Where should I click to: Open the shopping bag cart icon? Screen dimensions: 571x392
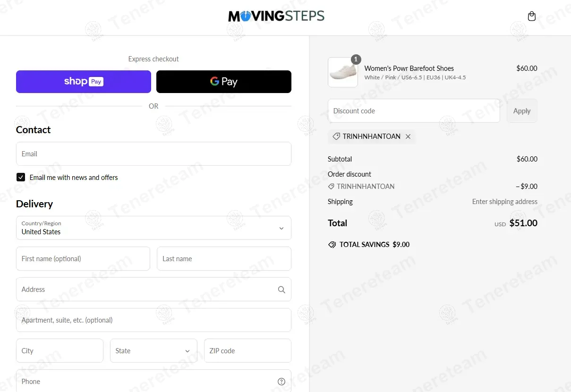click(532, 17)
